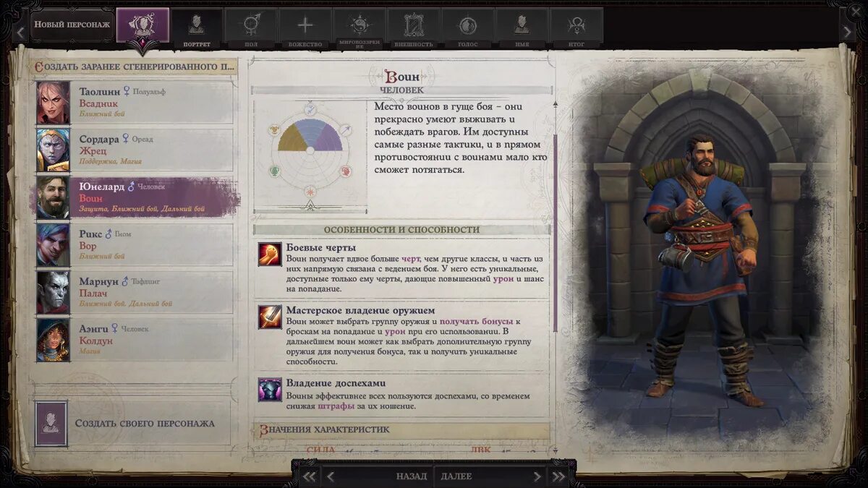Click the red icon on role wheel right

point(345,171)
